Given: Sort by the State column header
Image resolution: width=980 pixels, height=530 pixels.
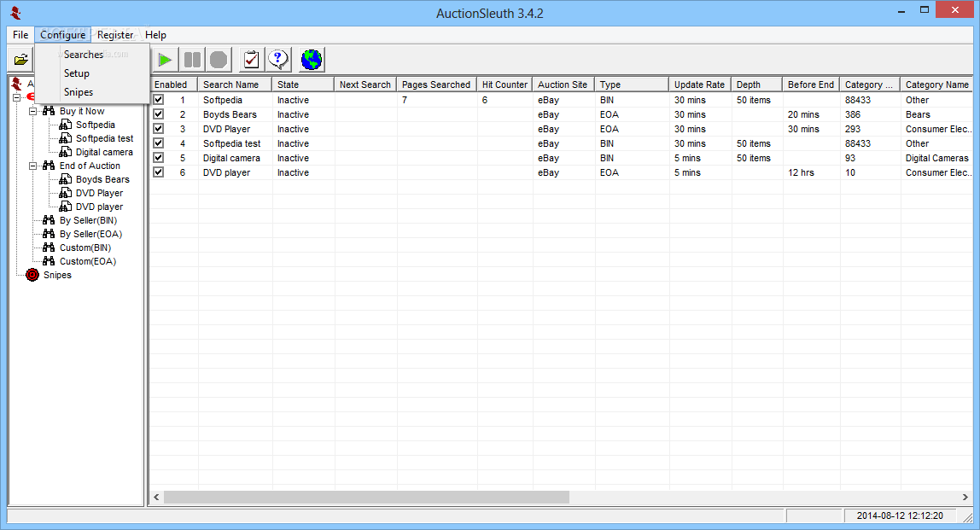Looking at the screenshot, I should (303, 84).
